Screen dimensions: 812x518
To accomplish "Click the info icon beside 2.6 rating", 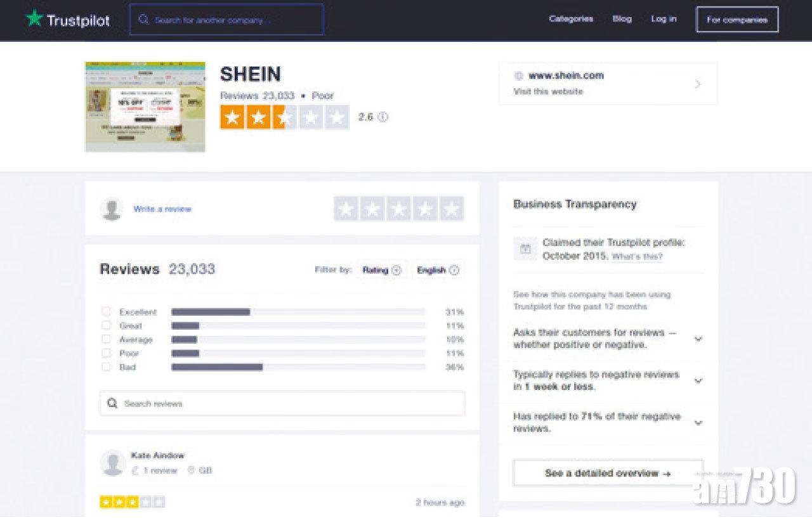I will [383, 117].
